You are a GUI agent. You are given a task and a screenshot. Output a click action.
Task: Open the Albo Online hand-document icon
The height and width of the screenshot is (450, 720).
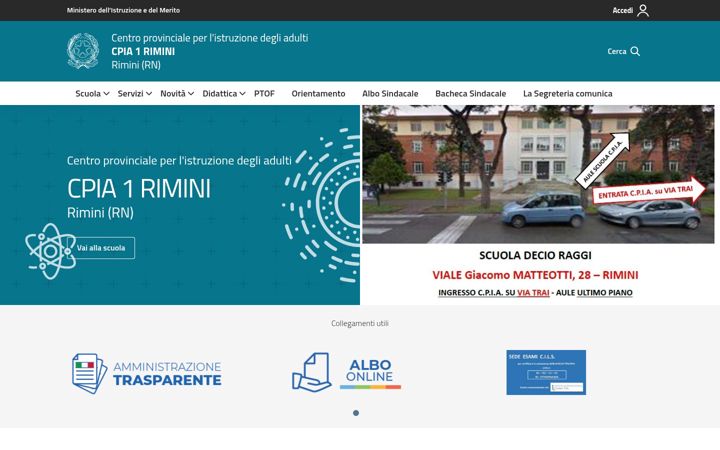click(x=312, y=372)
